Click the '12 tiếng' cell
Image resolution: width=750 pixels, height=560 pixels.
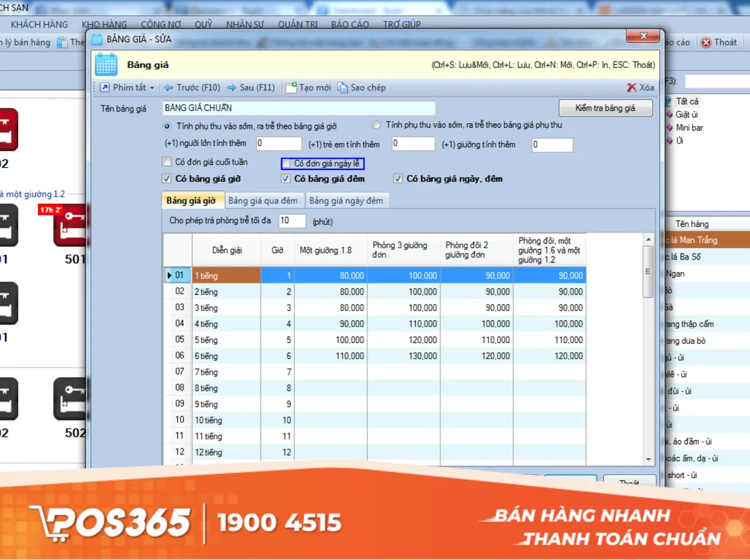point(227,452)
